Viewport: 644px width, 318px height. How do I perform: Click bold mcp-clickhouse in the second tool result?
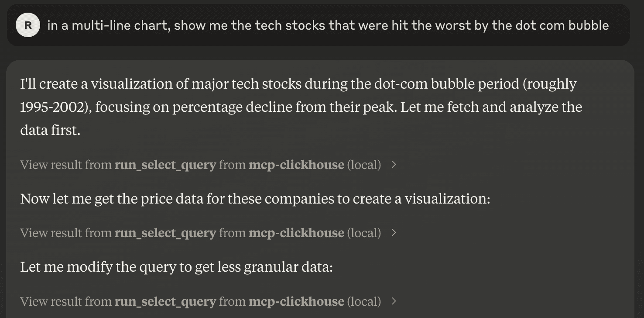pos(296,233)
